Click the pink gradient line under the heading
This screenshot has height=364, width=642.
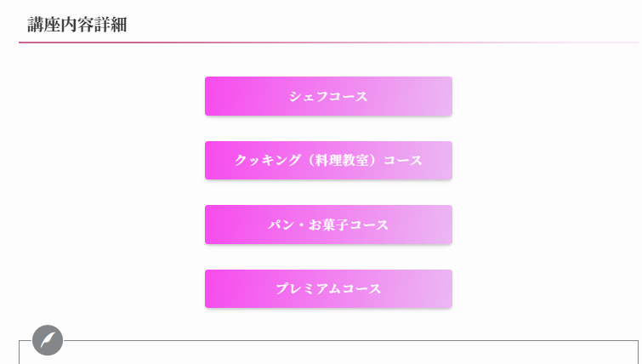(x=328, y=43)
